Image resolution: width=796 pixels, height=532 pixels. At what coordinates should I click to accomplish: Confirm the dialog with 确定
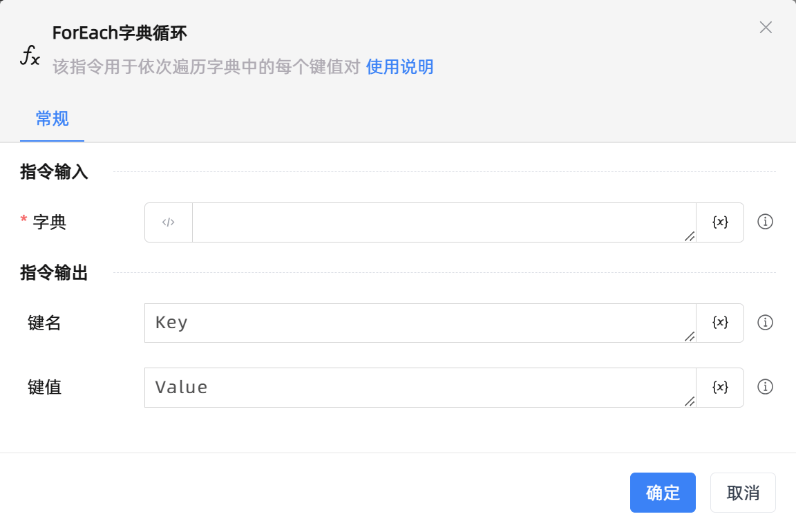[663, 493]
